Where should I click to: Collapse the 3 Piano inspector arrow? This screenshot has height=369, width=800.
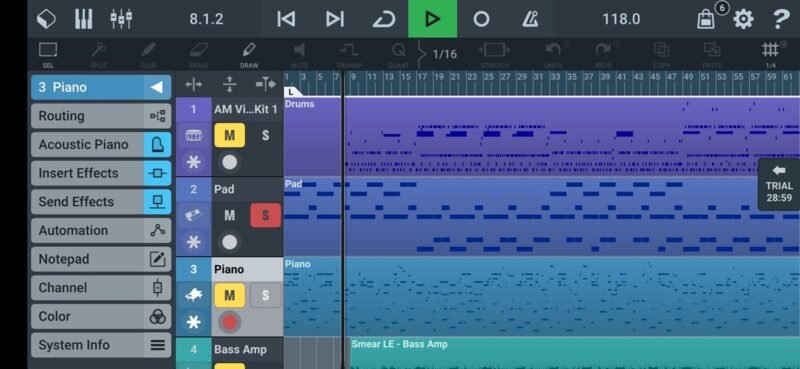coord(157,87)
